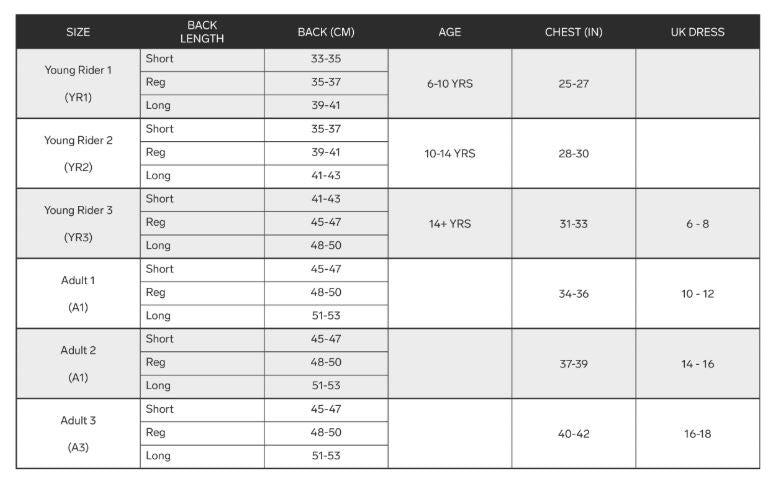Select the 14 - 16 UK dress cell
The width and height of the screenshot is (782, 492).
(x=697, y=364)
